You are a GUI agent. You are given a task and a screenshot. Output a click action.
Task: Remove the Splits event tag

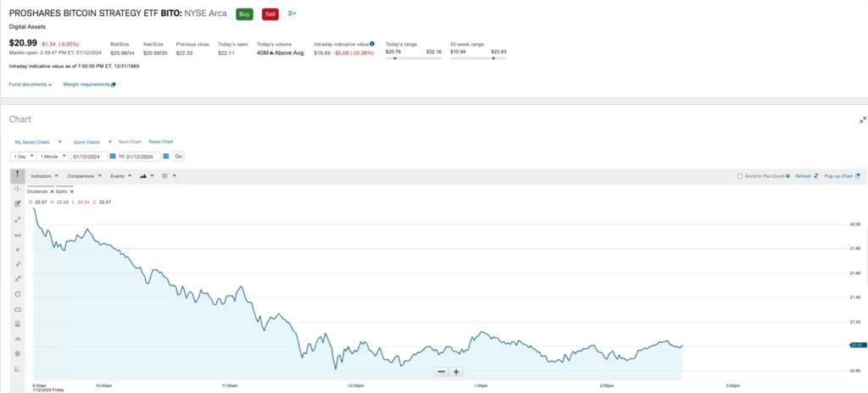click(x=72, y=191)
